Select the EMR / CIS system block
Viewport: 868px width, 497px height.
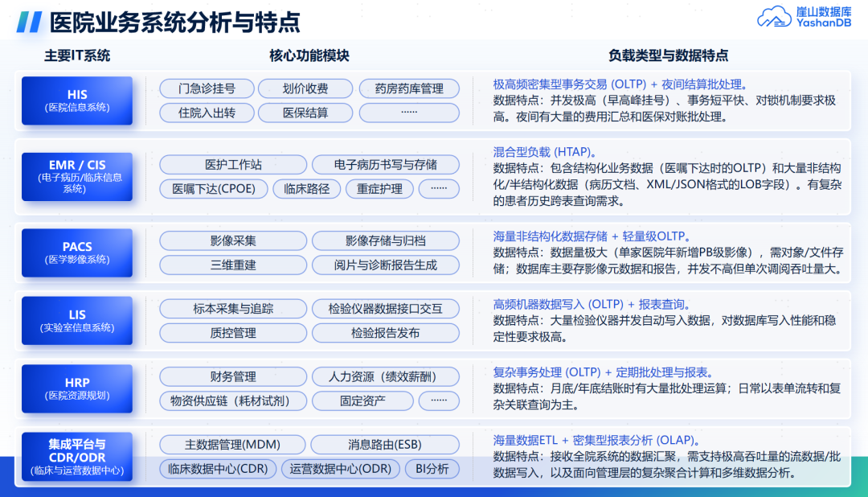[77, 176]
